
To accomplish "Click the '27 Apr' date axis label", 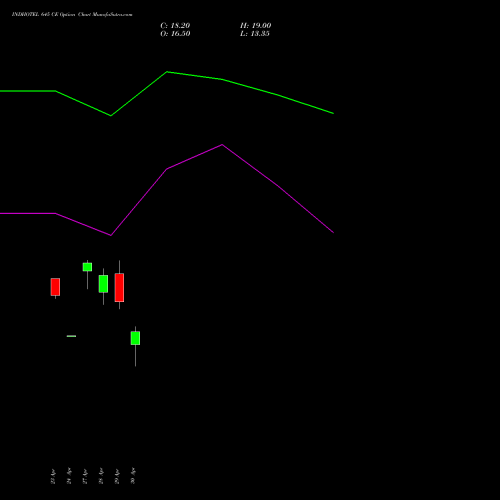I will click(x=85, y=476).
